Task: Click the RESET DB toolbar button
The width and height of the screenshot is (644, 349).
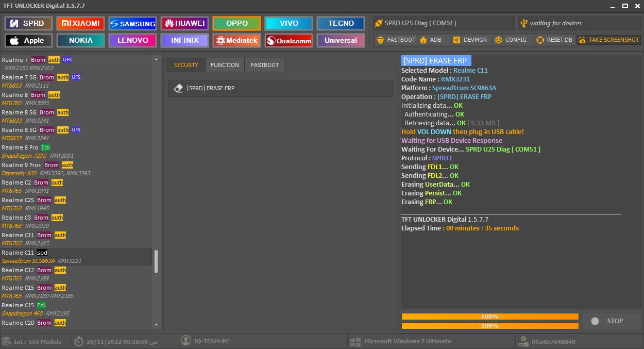Action: point(554,40)
